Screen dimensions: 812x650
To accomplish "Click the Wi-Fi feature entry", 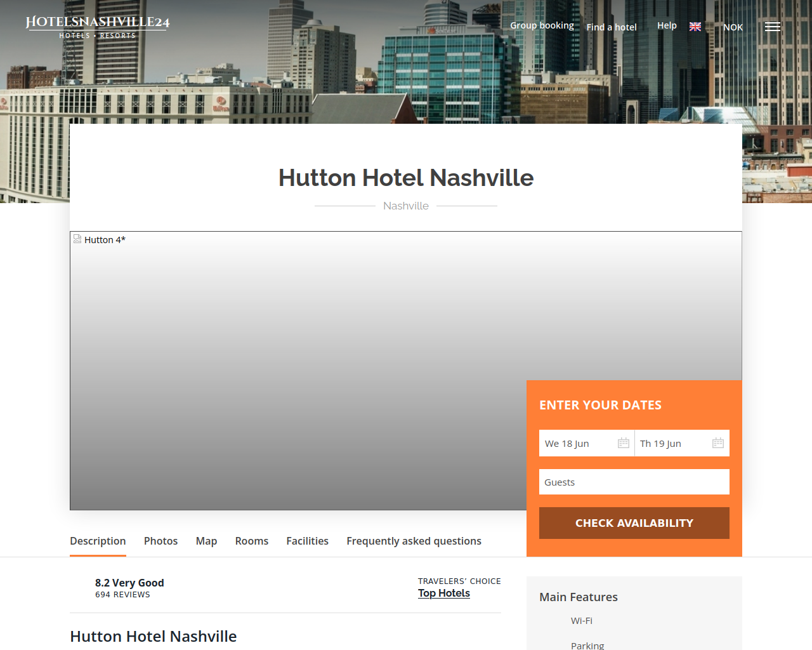I will point(582,621).
